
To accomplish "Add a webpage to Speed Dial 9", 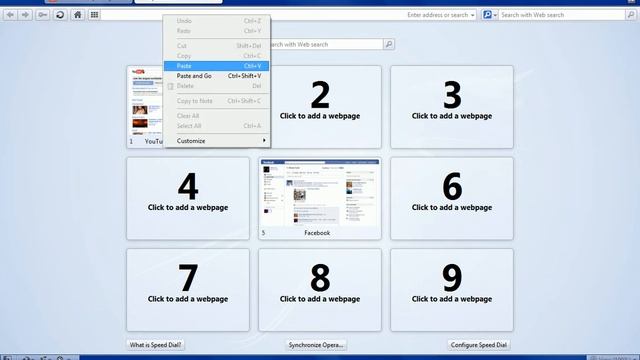I will click(452, 290).
